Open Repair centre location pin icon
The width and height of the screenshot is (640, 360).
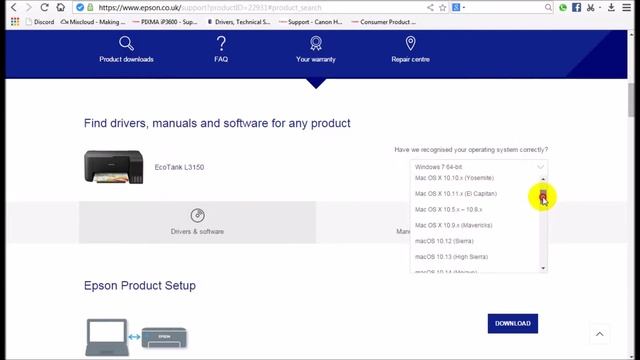pos(410,43)
